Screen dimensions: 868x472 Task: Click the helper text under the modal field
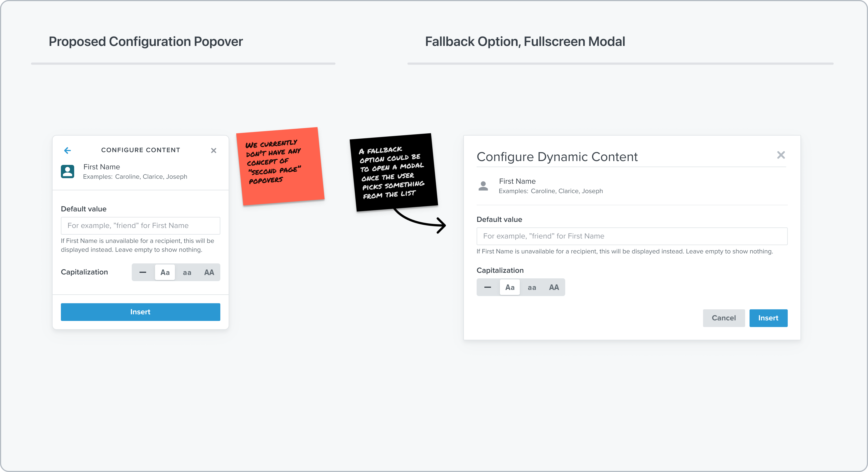(625, 251)
